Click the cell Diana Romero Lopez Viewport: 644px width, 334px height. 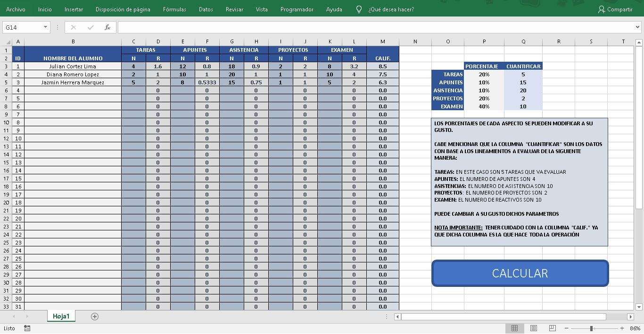pos(73,74)
